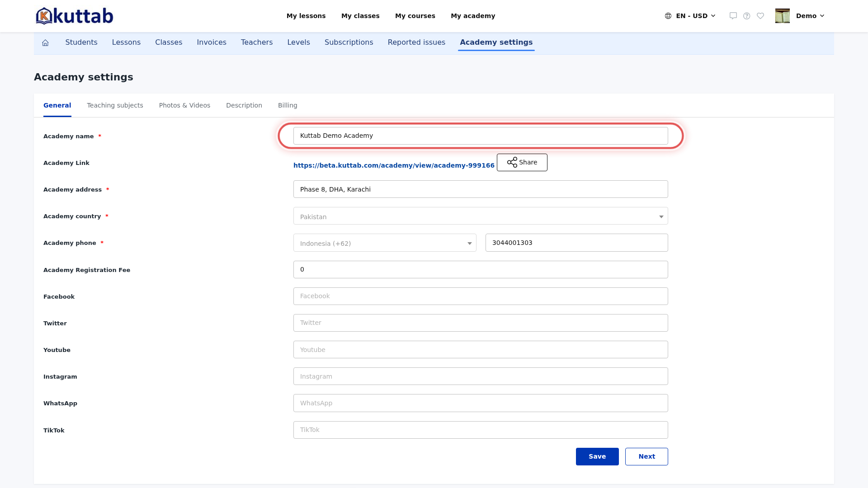Open the Levels section

299,42
